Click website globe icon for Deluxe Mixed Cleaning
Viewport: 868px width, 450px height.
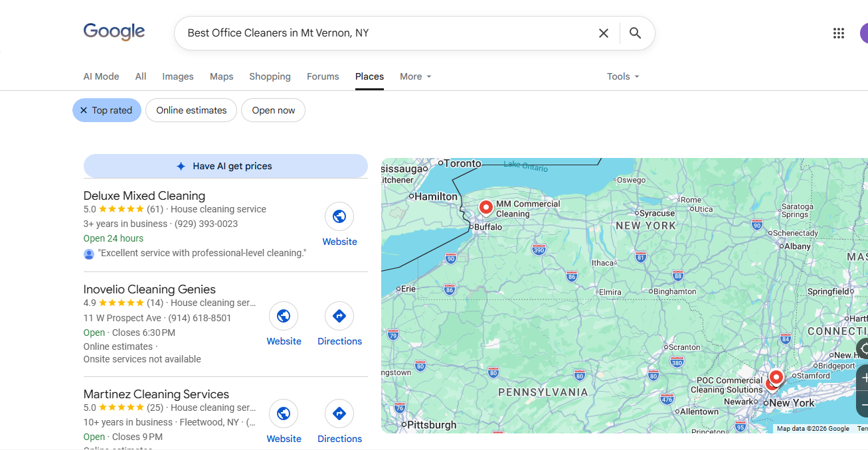[x=339, y=216]
